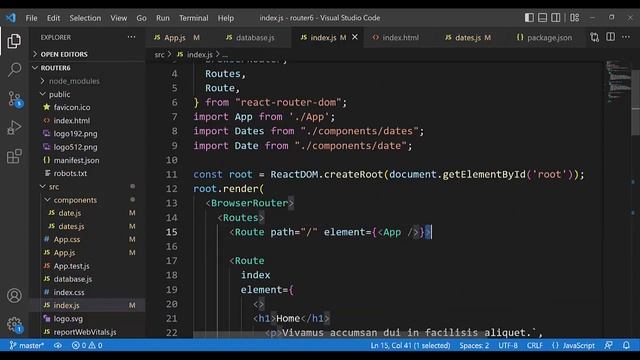Switch to the dates.js editor tab
The width and height of the screenshot is (640, 360).
click(469, 38)
